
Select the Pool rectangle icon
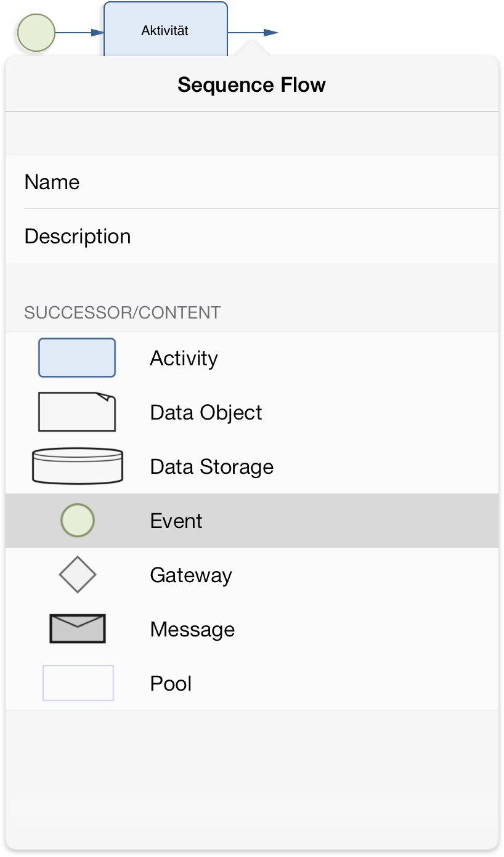pyautogui.click(x=78, y=683)
